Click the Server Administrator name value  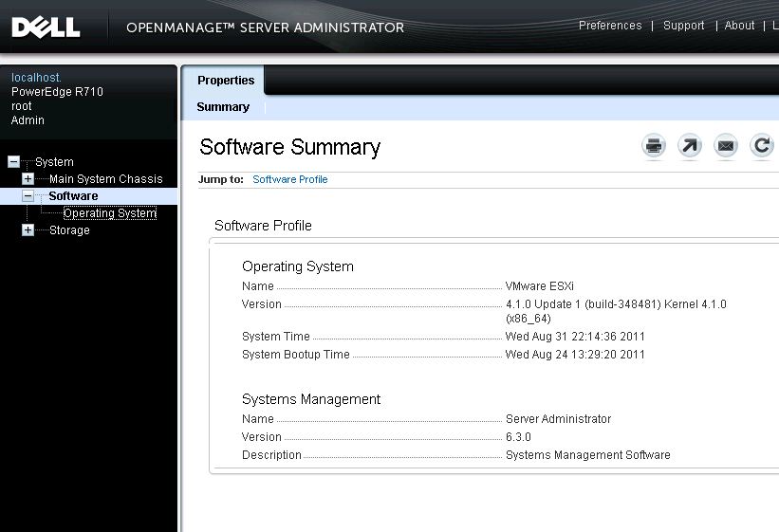pos(559,419)
